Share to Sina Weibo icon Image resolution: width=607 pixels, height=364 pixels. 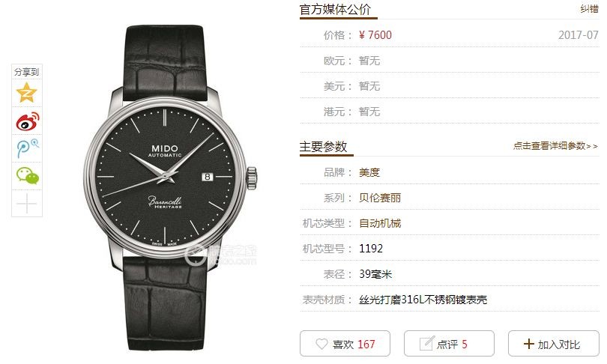[x=27, y=121]
